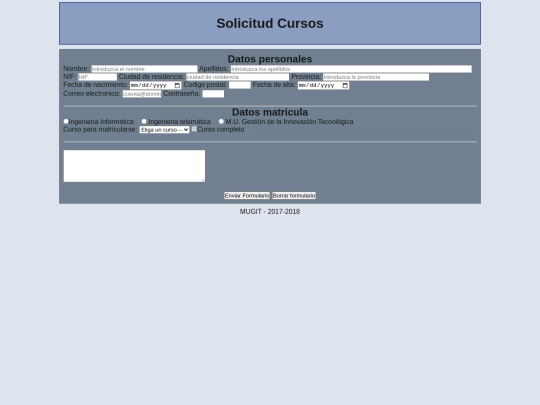540x405 pixels.
Task: Select Ingenieria Informatica radio option
Action: tap(66, 121)
